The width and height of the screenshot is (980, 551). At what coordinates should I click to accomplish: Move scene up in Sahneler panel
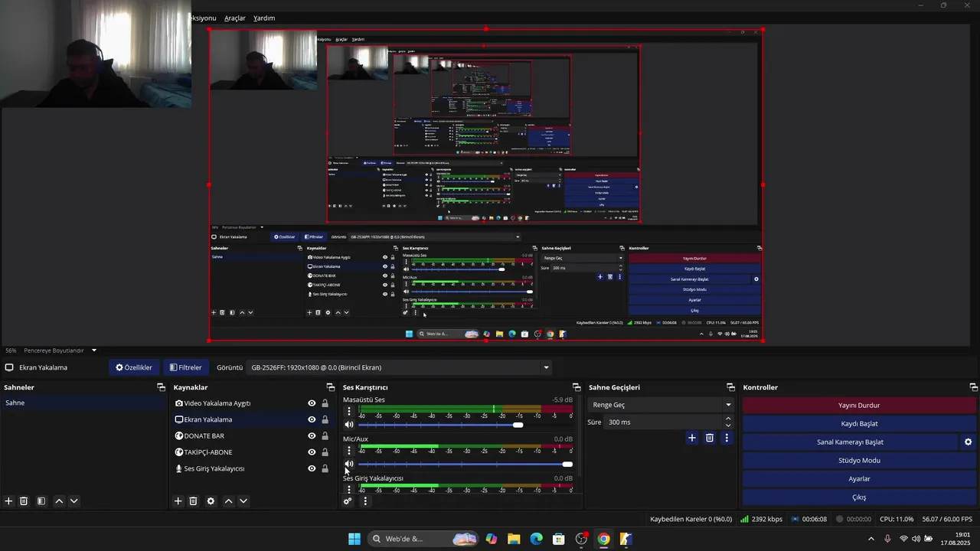[59, 501]
